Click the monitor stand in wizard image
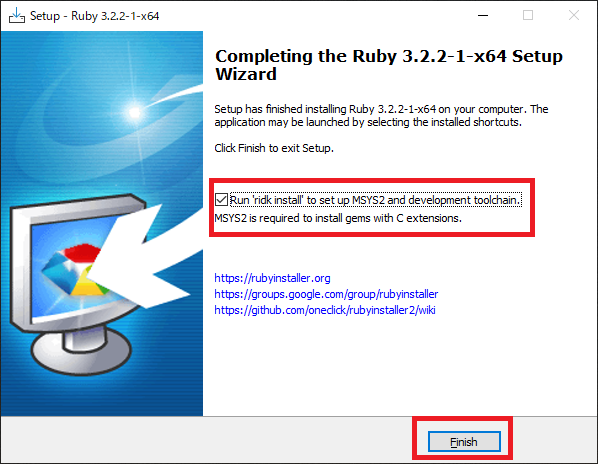The image size is (598, 464). (81, 351)
